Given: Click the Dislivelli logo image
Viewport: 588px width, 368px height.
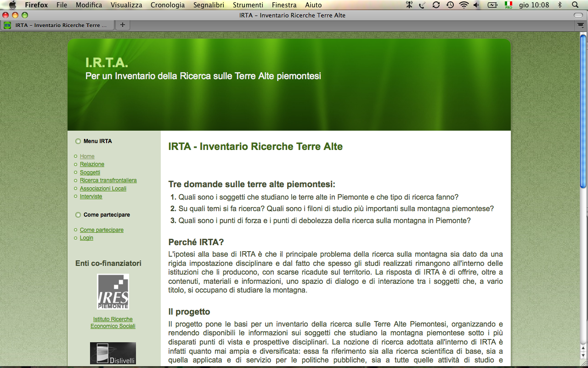Looking at the screenshot, I should (113, 353).
